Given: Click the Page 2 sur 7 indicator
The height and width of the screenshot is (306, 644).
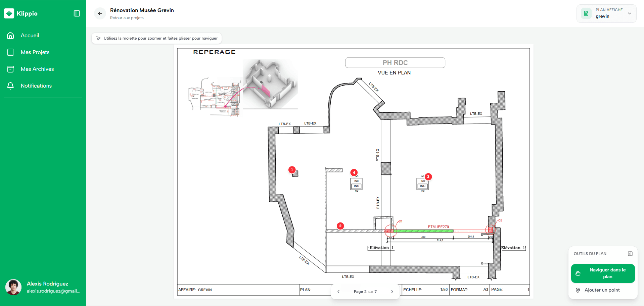Looking at the screenshot, I should [365, 292].
